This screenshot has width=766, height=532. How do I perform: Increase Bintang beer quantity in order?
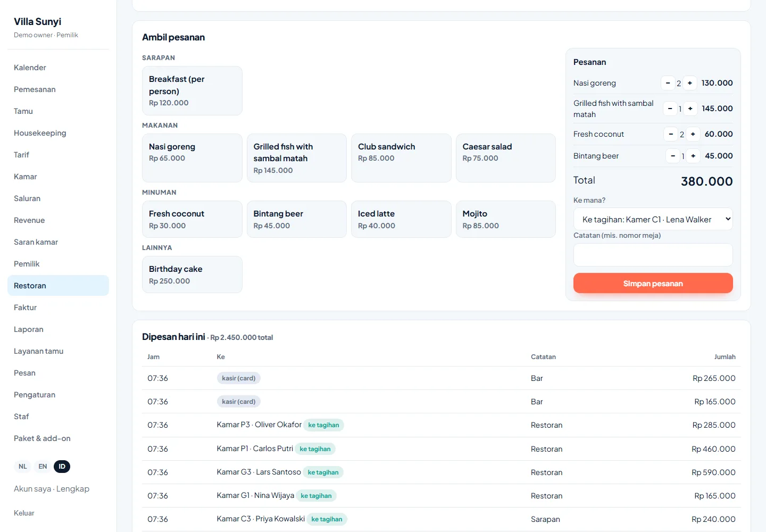(693, 156)
